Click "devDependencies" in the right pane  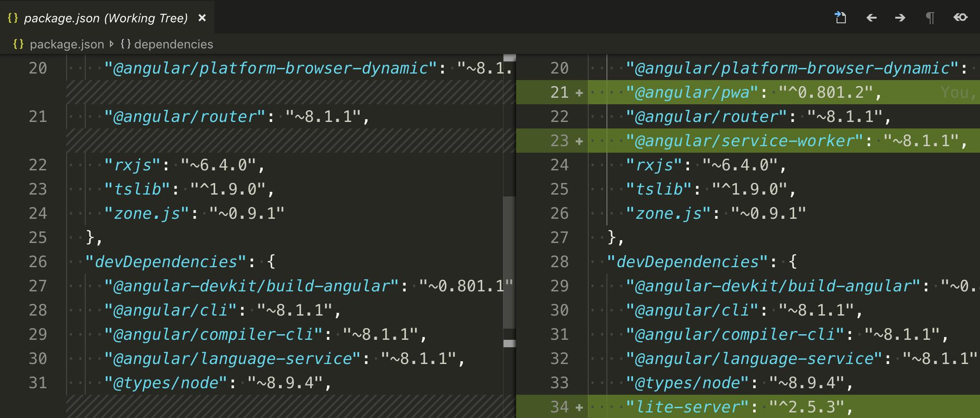point(687,262)
